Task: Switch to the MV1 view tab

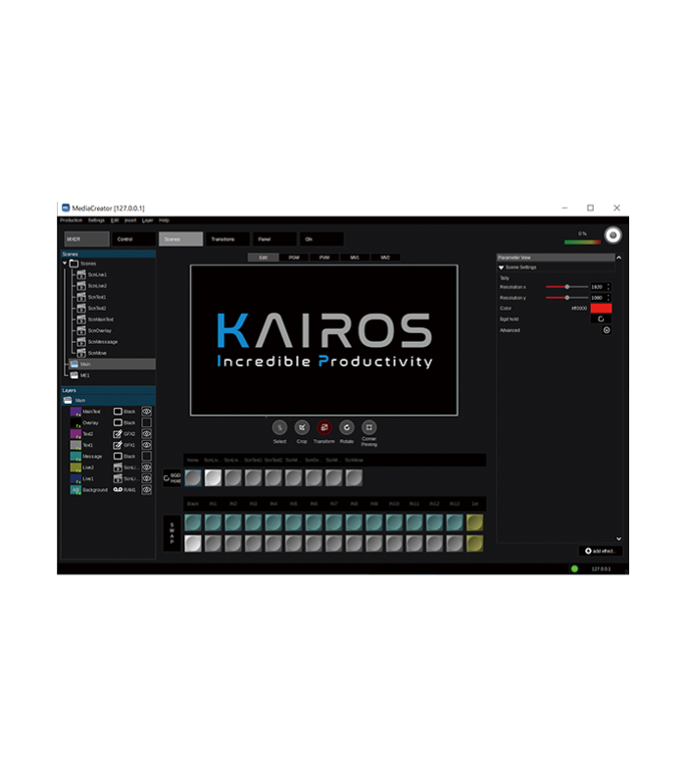Action: coord(355,258)
